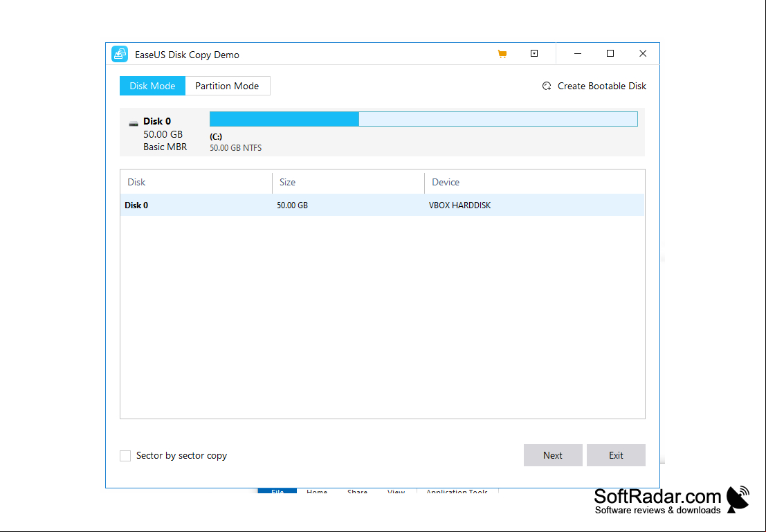Close the EaseUS Disk Copy window
Image resolution: width=766 pixels, height=532 pixels.
point(643,54)
